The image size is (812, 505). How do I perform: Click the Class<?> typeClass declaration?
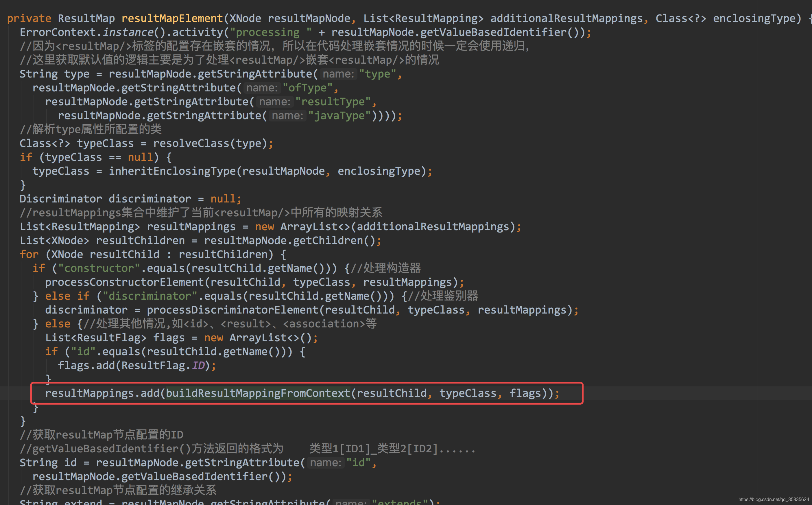point(77,143)
